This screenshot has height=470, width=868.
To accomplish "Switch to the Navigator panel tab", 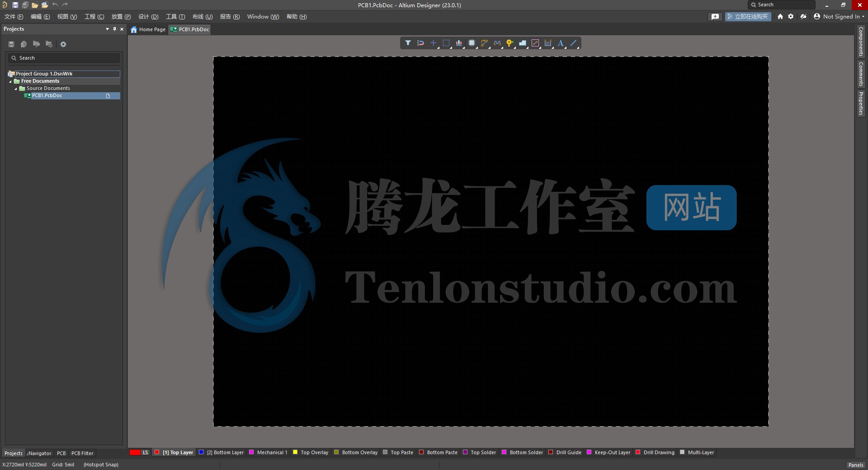I will pyautogui.click(x=40, y=453).
